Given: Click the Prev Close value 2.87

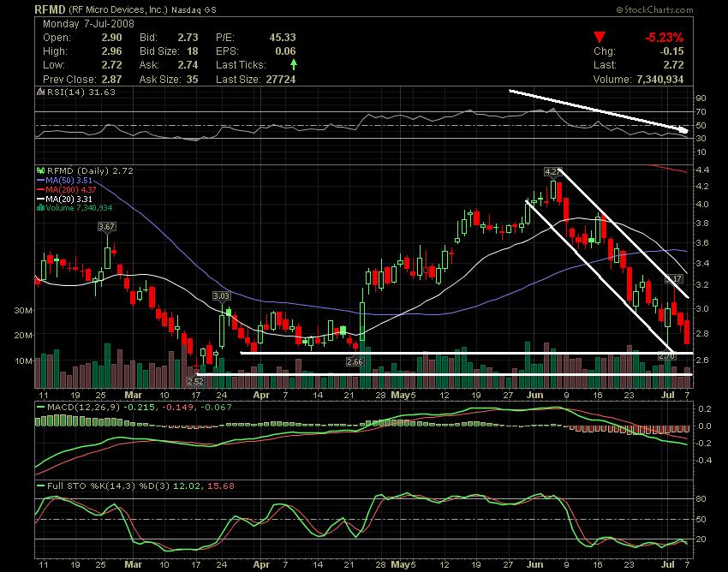Looking at the screenshot, I should [x=112, y=79].
